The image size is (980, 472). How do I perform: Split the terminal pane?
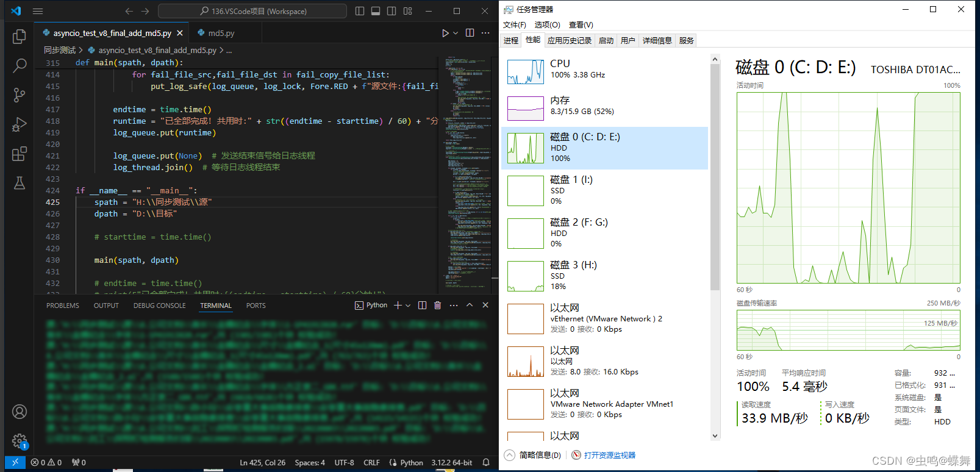[422, 305]
